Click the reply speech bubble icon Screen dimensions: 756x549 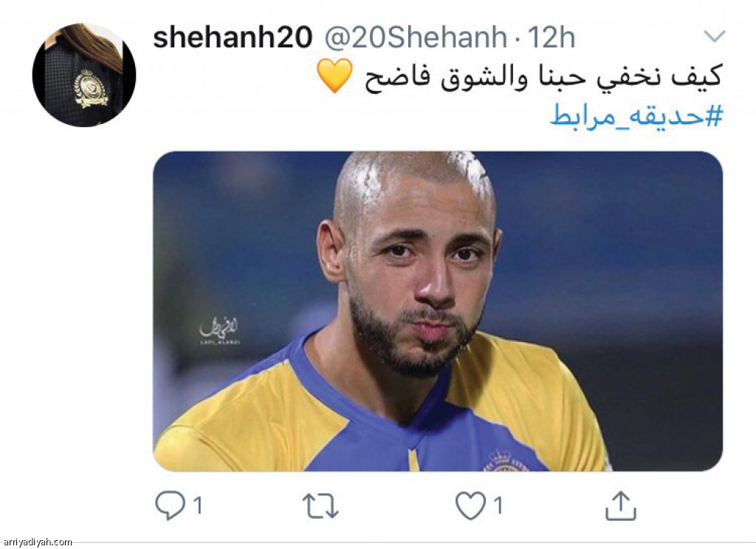[171, 505]
